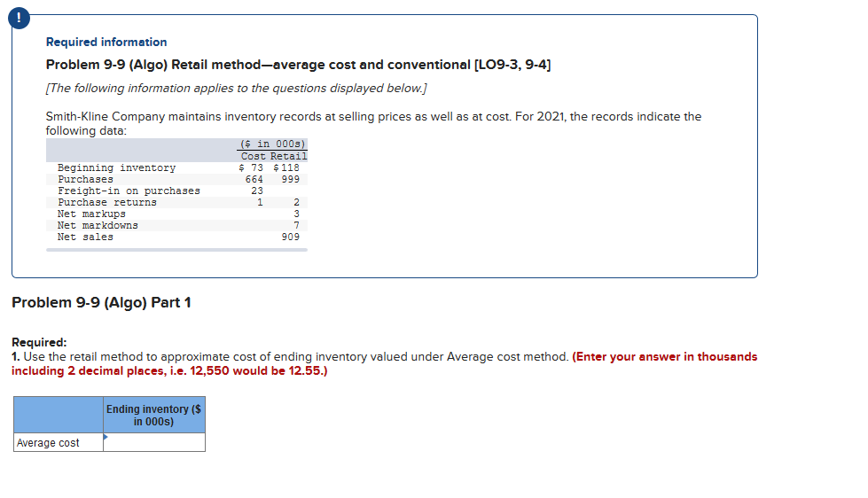This screenshot has height=498, width=868.
Task: Click 'Freight-in on purchases' row label
Action: (129, 191)
